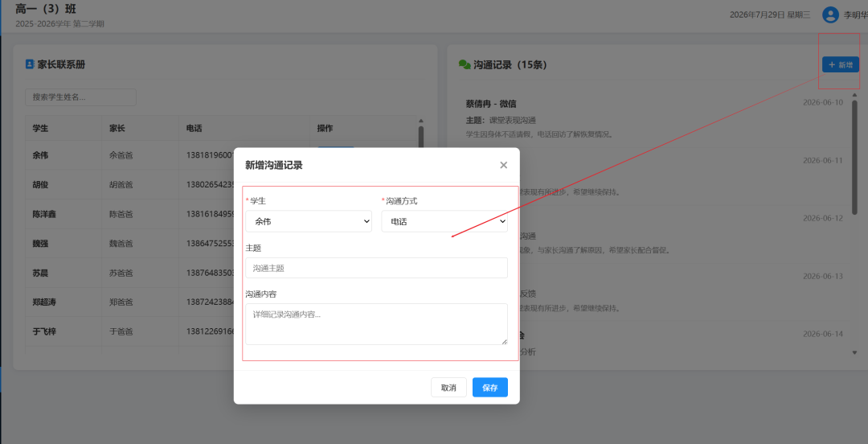Open the 学生 dropdown showing 余伟
Viewport: 868px width, 444px height.
[309, 221]
